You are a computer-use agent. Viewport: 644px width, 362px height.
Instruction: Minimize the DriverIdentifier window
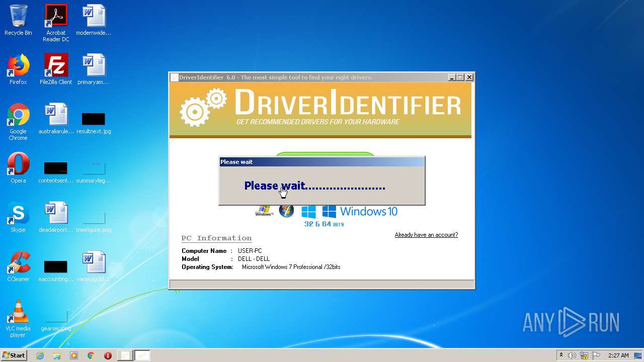click(x=452, y=77)
